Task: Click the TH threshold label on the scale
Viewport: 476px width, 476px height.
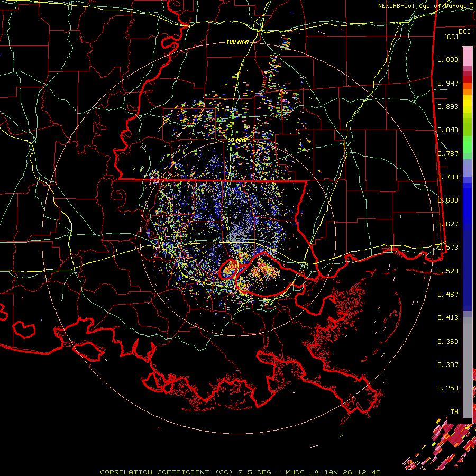Action: [454, 412]
